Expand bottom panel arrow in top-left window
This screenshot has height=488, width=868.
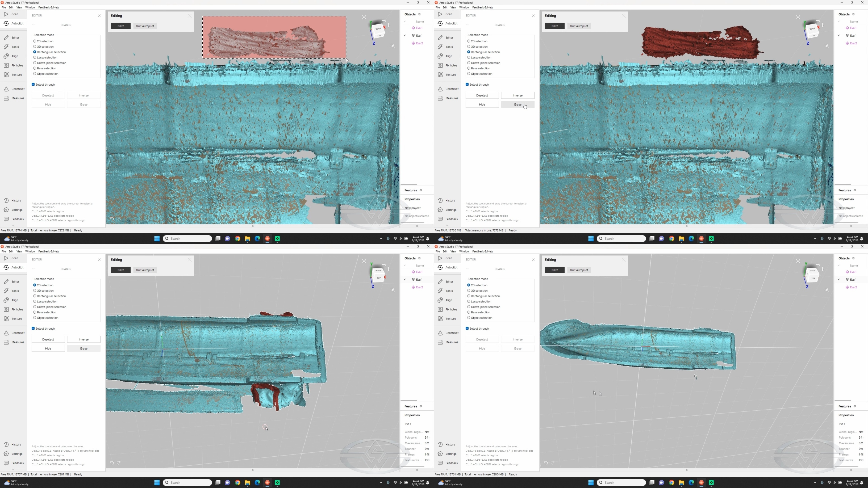pos(253,226)
